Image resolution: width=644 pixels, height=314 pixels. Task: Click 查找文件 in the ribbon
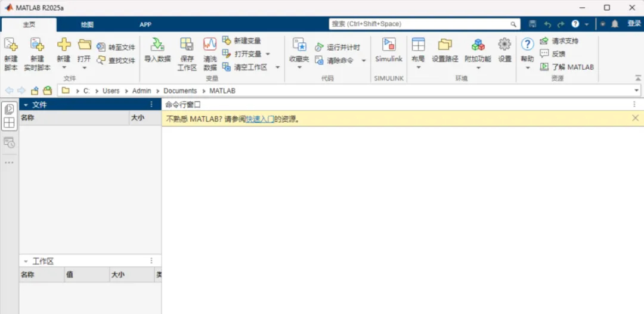tap(116, 60)
